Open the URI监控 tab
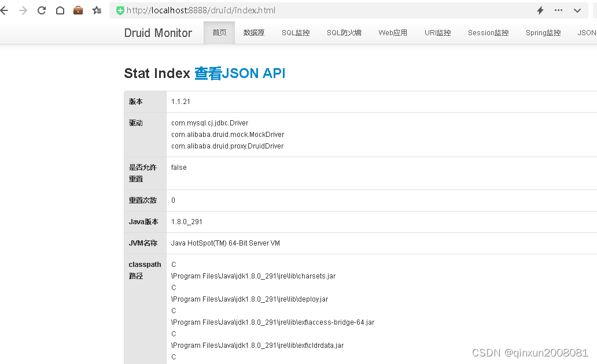The image size is (597, 364). (x=438, y=33)
